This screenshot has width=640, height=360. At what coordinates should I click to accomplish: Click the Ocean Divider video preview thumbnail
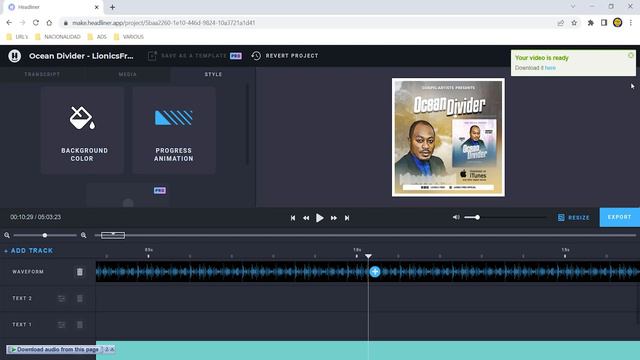tap(448, 137)
